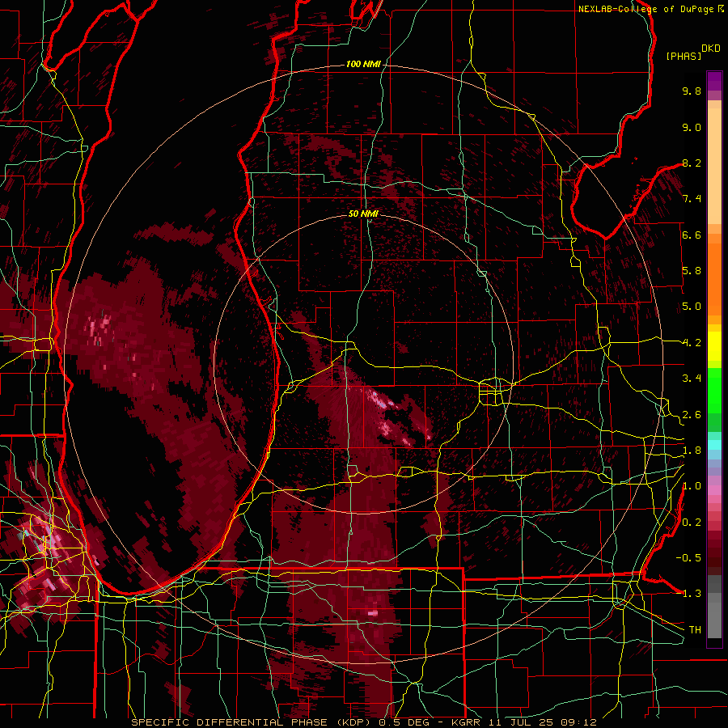Select the 3.4 legend value
728x728 pixels.
tap(692, 379)
